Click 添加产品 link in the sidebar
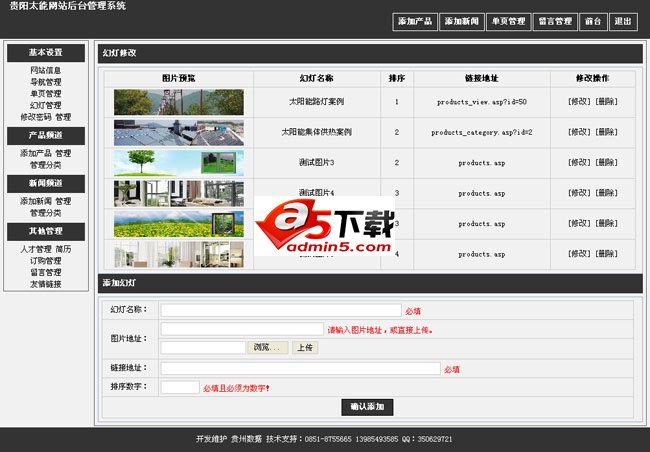 click(x=36, y=153)
